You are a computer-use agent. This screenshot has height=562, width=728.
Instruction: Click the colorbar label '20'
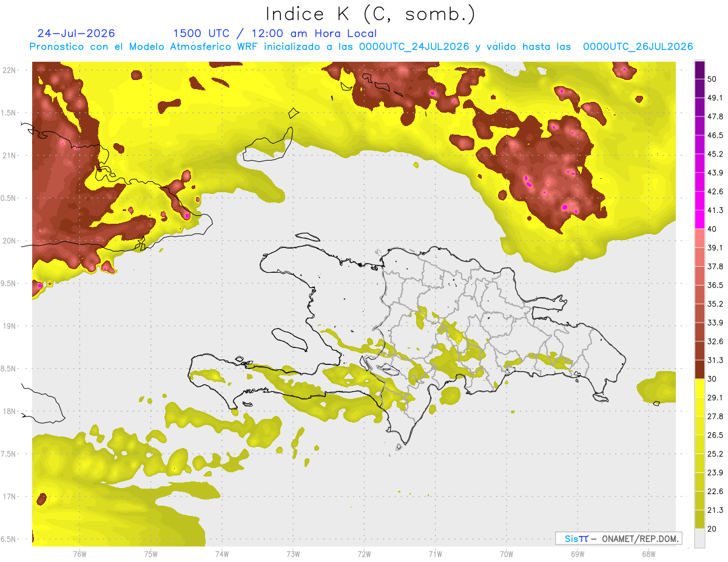point(713,529)
